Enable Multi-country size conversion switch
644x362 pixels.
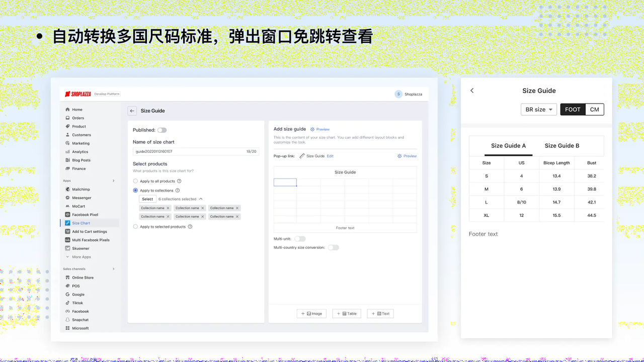click(x=333, y=247)
